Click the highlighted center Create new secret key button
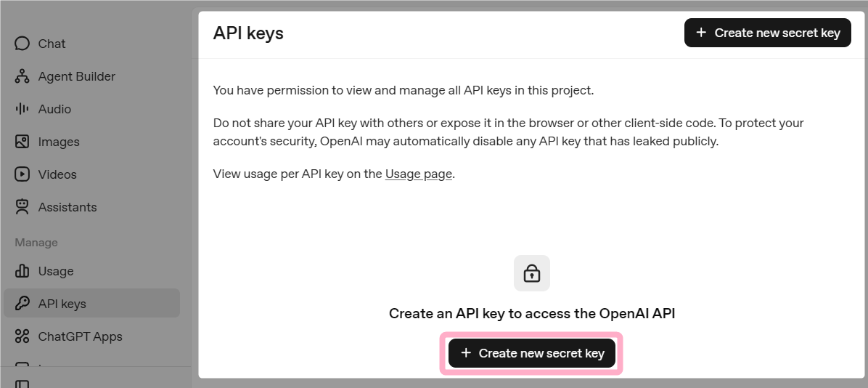This screenshot has height=388, width=868. pyautogui.click(x=532, y=353)
